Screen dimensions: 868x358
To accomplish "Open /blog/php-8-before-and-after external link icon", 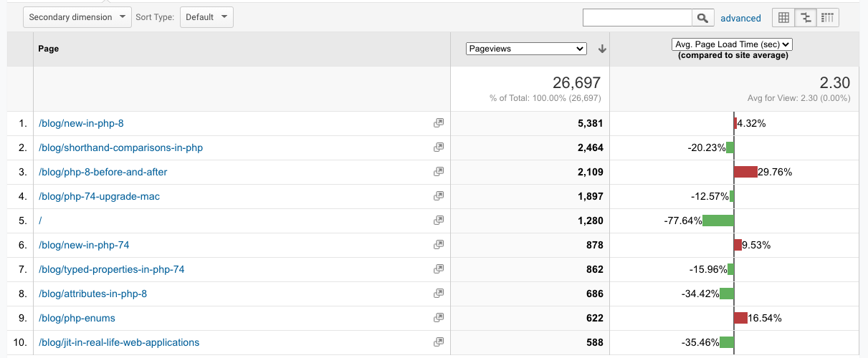I will pyautogui.click(x=439, y=172).
